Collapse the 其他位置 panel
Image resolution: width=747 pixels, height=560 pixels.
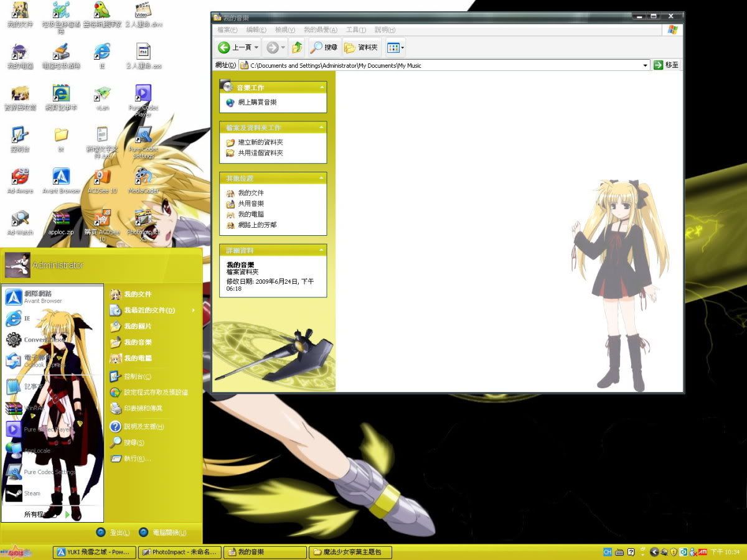(x=322, y=179)
